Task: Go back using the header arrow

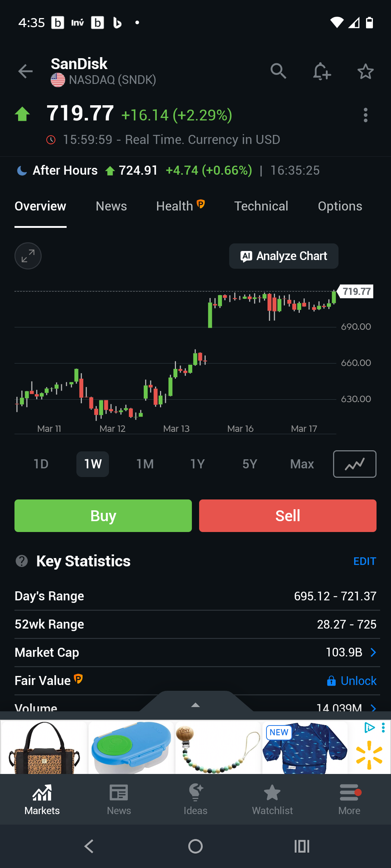Action: (25, 71)
